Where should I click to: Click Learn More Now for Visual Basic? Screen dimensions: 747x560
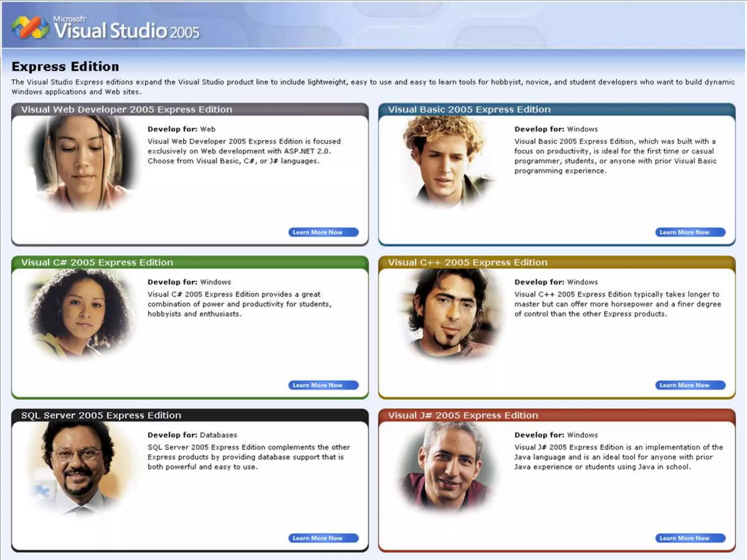(x=690, y=232)
